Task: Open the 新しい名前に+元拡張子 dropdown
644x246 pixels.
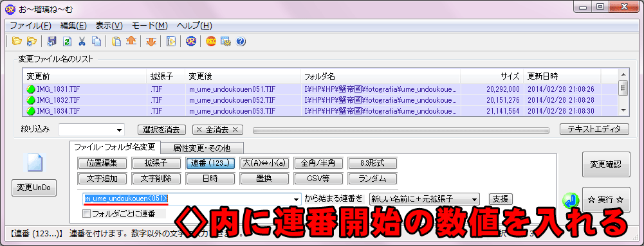Action: click(x=424, y=199)
